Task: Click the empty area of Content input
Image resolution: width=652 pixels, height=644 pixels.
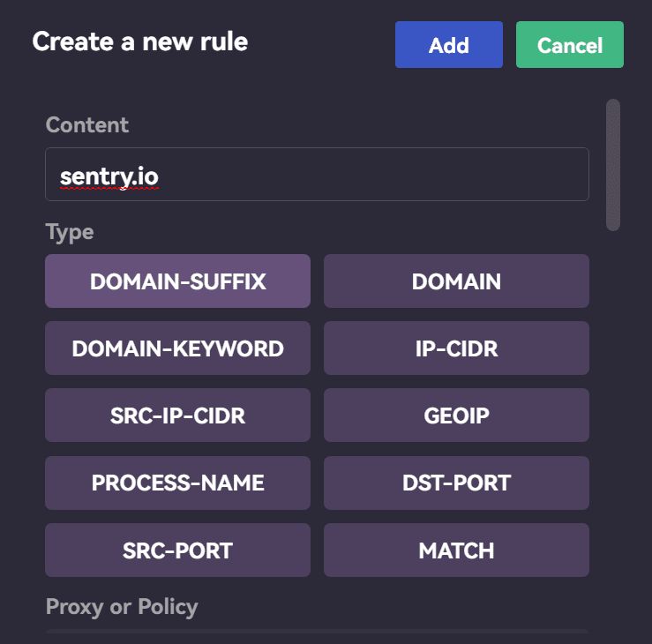Action: point(374,174)
